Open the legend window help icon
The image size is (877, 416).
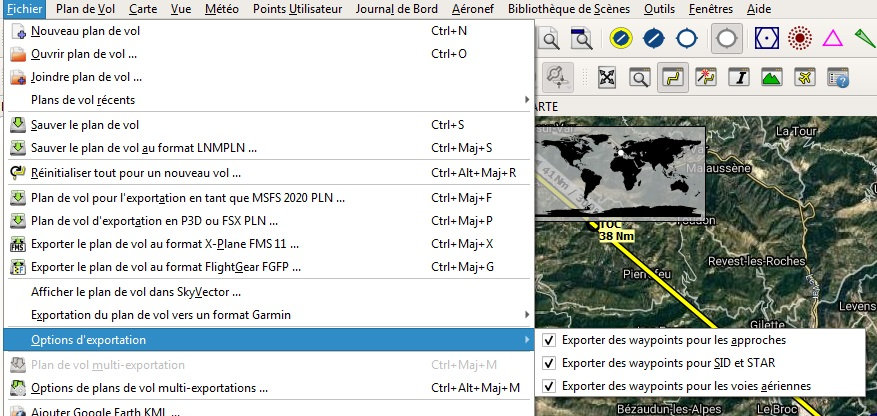(838, 78)
